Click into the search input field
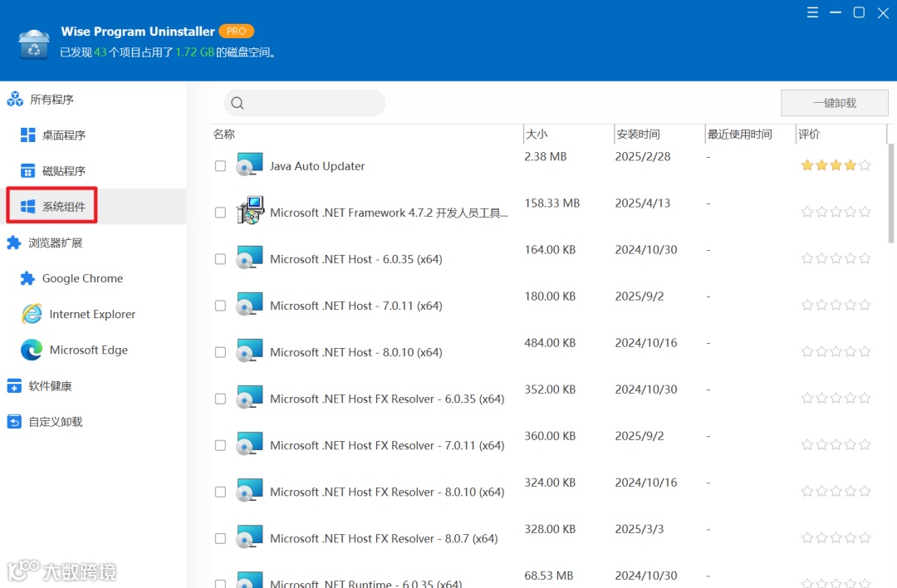The height and width of the screenshot is (588, 897). click(x=304, y=103)
